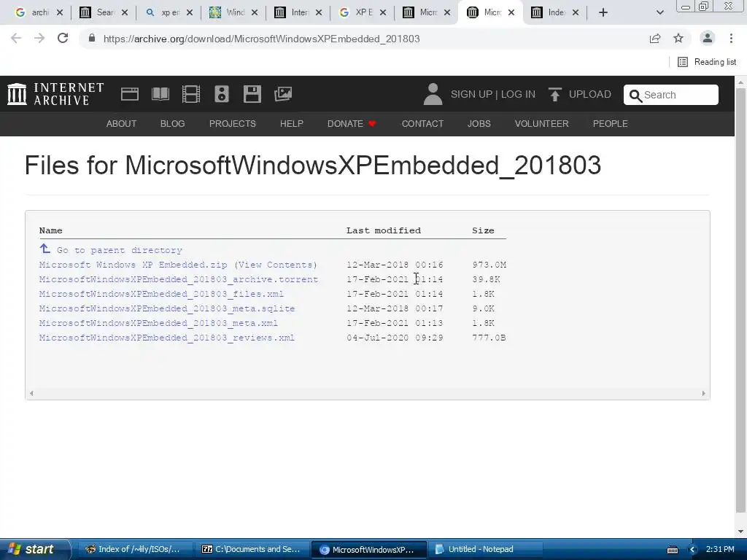This screenshot has width=747, height=560.
Task: Open the Web (Wayback) media icon
Action: pyautogui.click(x=130, y=94)
